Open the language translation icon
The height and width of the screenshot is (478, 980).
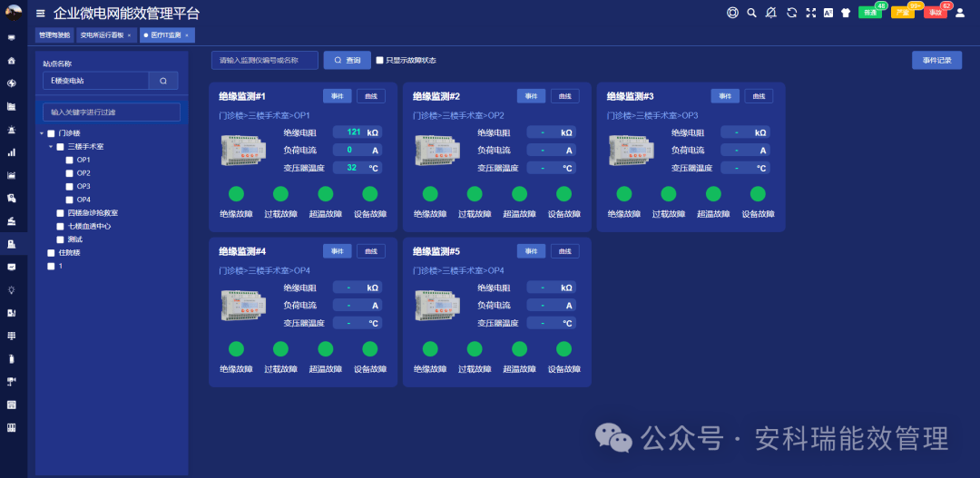point(828,13)
